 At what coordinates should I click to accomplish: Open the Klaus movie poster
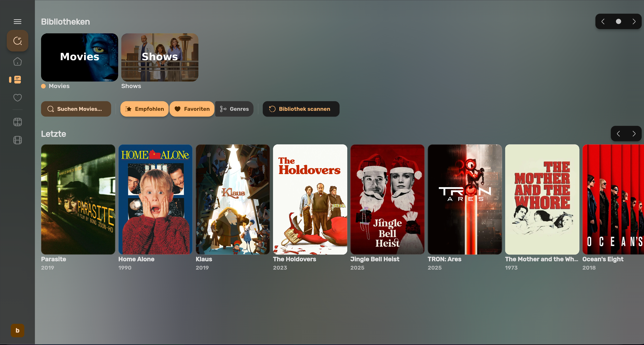click(233, 199)
